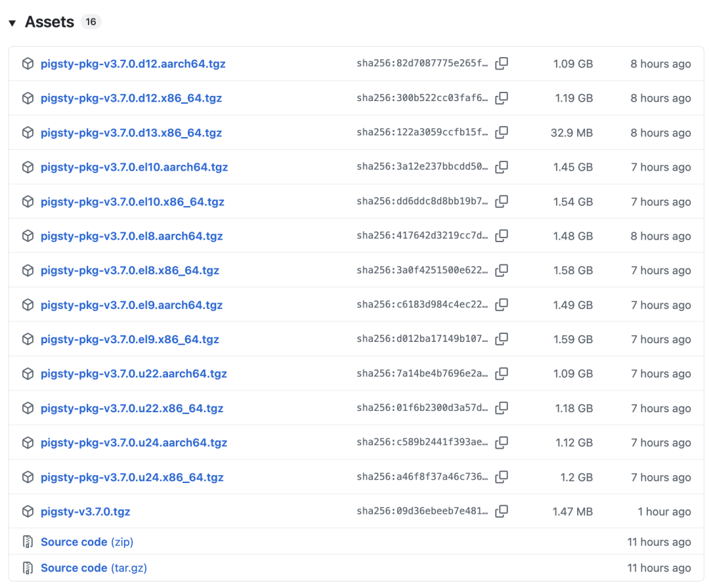
Task: Click zip file icon beside Source code (zip)
Action: pos(28,541)
